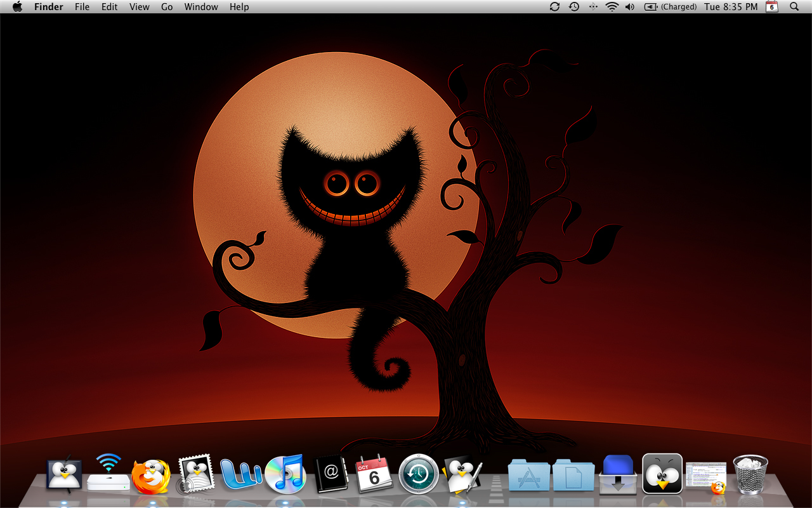
Task: Open the Downloads stack in Dock
Action: [x=618, y=474]
